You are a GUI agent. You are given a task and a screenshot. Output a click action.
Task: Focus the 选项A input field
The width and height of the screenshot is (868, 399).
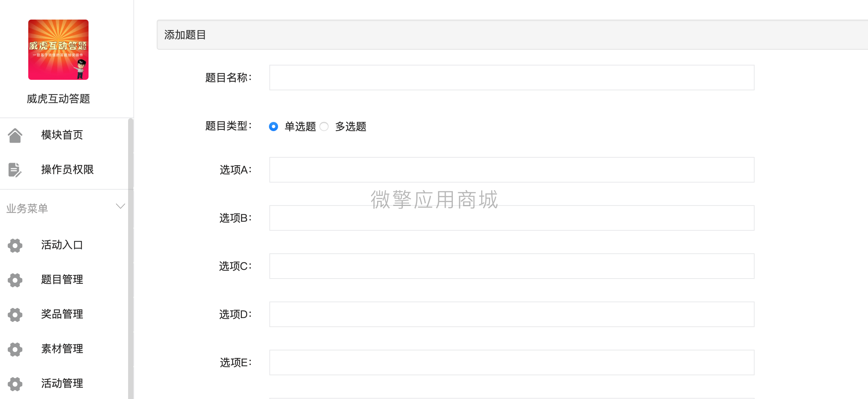coord(512,170)
